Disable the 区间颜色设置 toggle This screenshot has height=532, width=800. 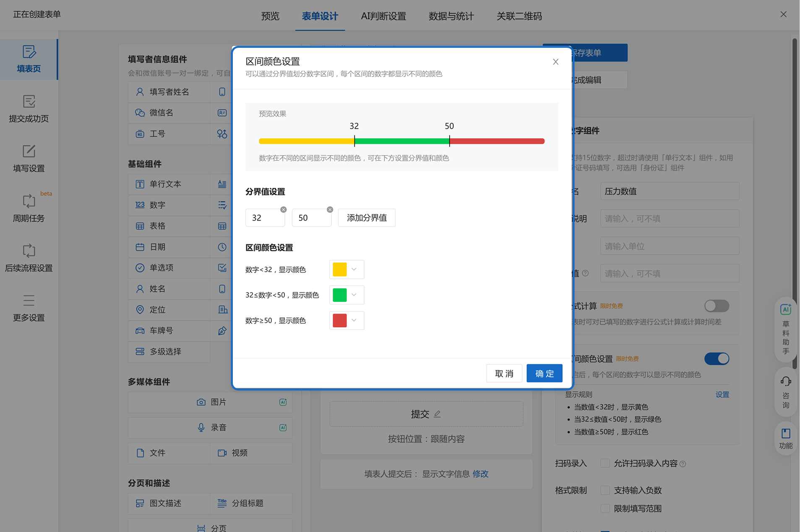click(717, 359)
